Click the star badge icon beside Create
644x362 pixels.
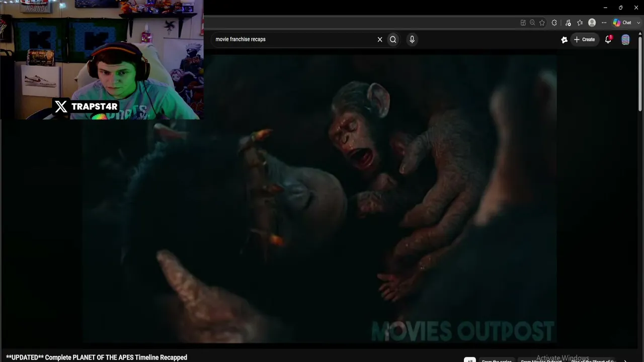pyautogui.click(x=564, y=40)
